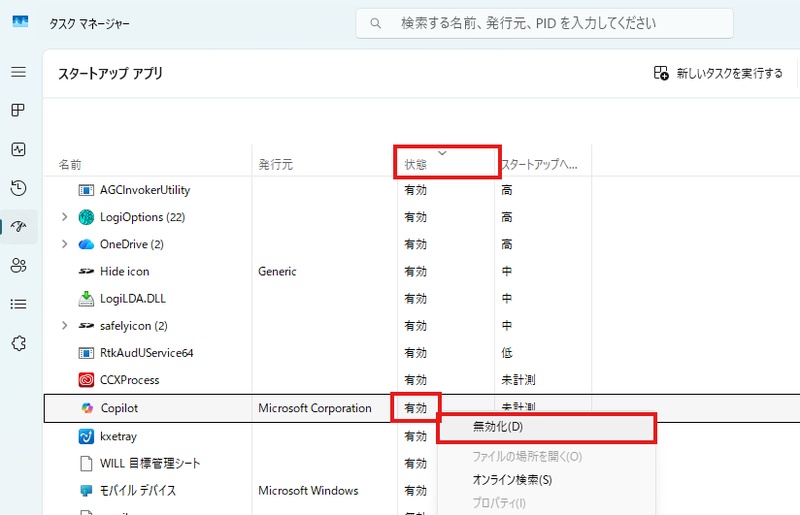The height and width of the screenshot is (515, 800).
Task: Click the LogiOptions app icon
Action: pyautogui.click(x=86, y=217)
